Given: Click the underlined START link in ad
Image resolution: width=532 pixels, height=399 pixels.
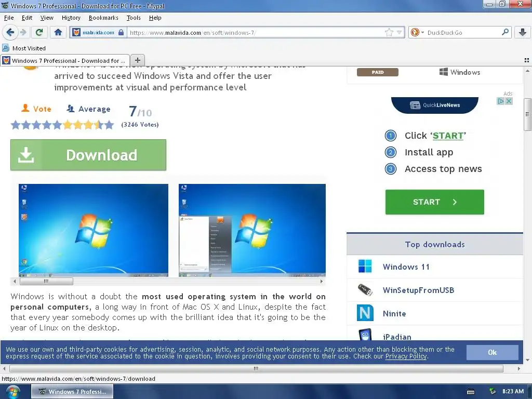Looking at the screenshot, I should tap(448, 136).
